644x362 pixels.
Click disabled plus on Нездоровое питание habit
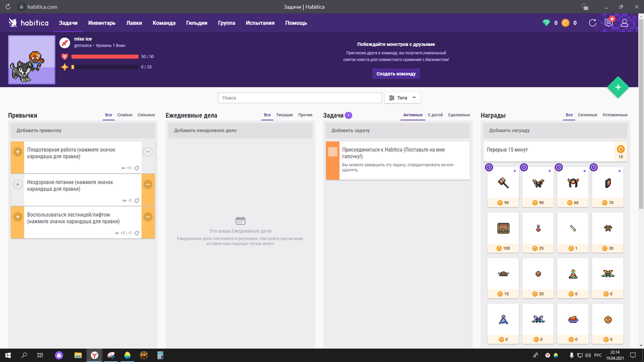[x=17, y=184]
